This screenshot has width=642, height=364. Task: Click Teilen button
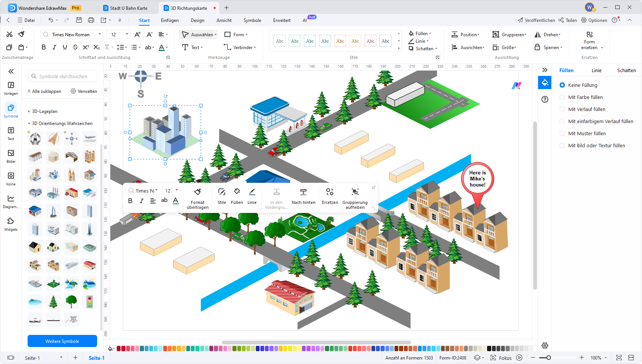(568, 20)
